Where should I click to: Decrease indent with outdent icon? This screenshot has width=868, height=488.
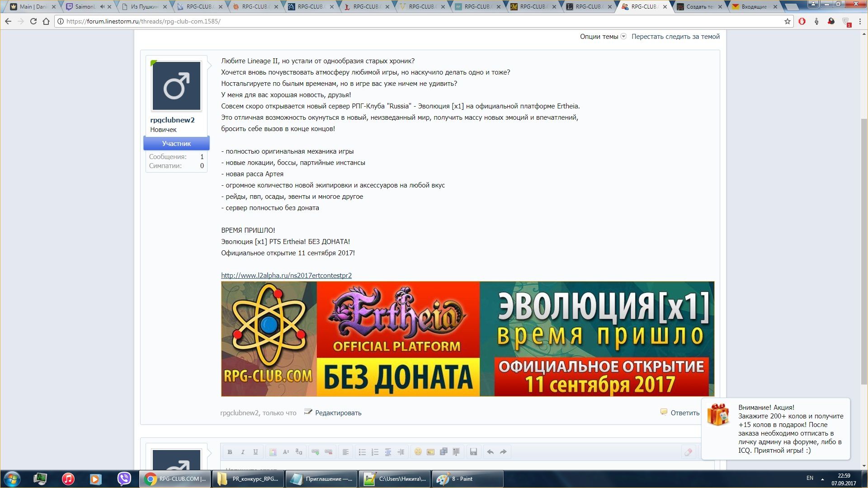(388, 452)
